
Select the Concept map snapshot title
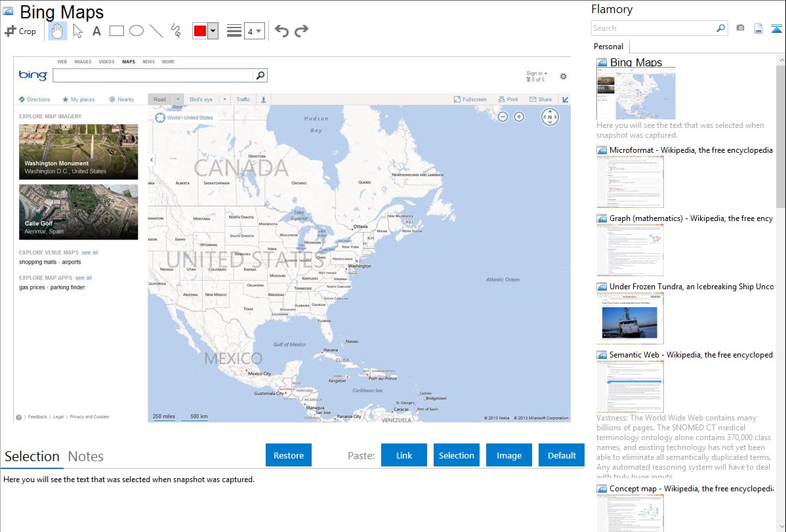[692, 488]
